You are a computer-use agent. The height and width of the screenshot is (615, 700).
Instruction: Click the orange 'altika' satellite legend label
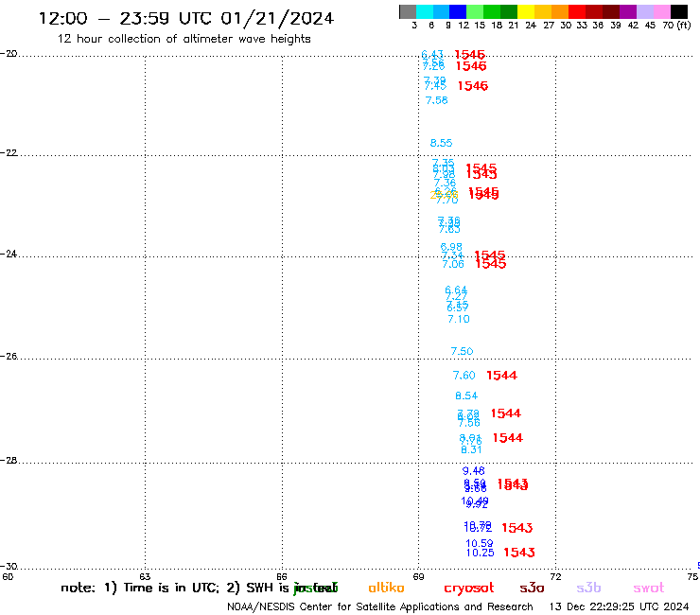pos(386,588)
